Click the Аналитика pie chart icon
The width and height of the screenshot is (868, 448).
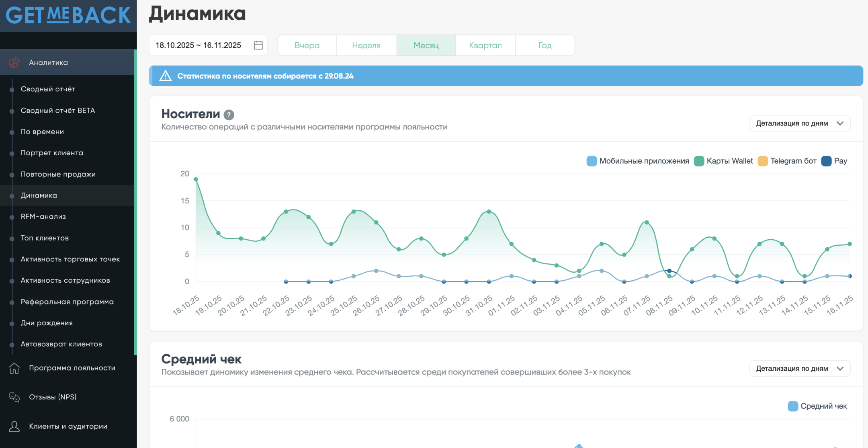click(x=14, y=62)
